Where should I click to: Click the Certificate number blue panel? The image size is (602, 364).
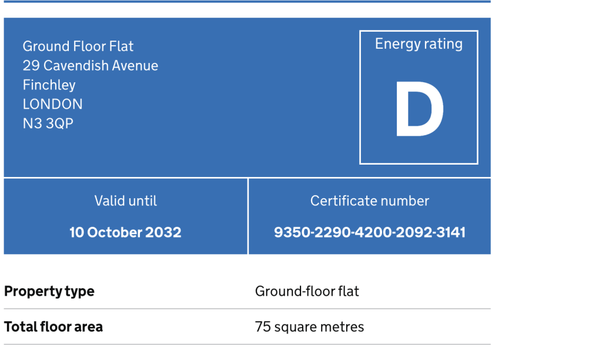click(370, 216)
